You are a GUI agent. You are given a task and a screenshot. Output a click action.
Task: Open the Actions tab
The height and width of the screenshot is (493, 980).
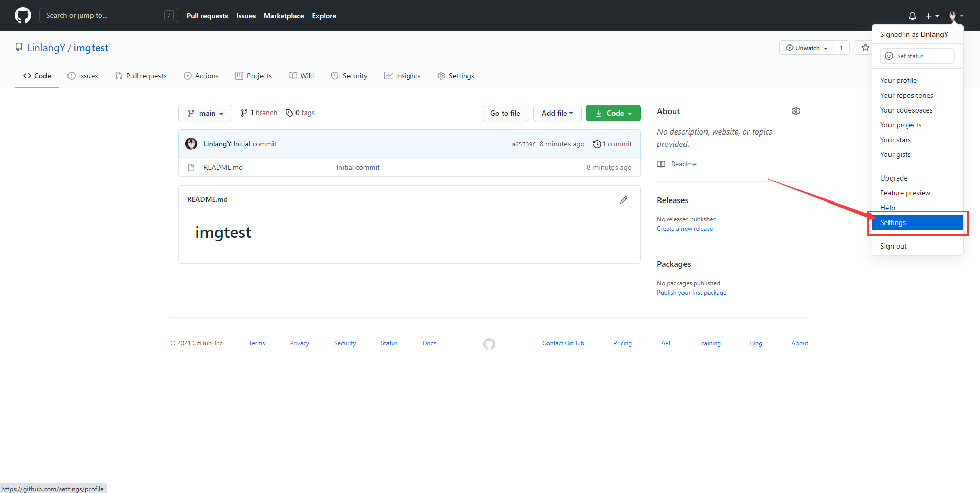pyautogui.click(x=201, y=76)
